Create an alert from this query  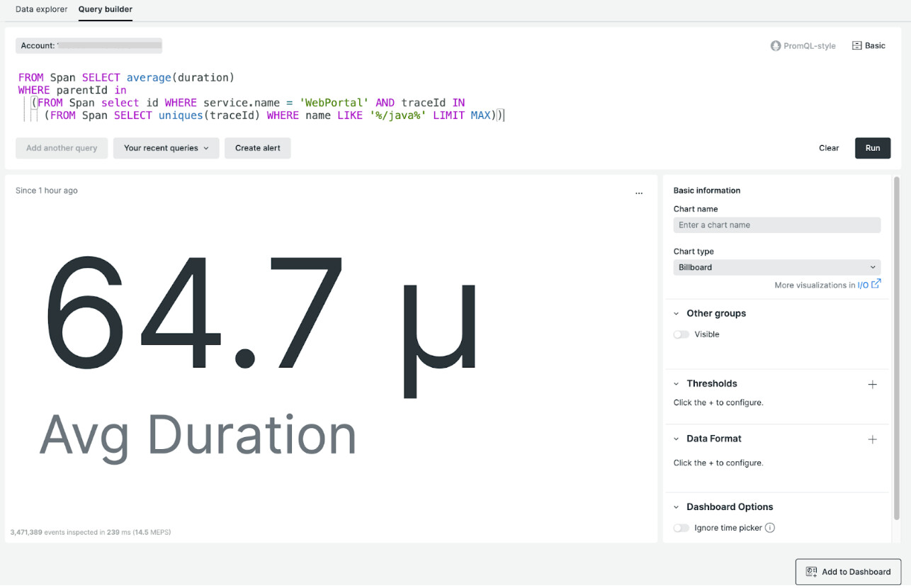tap(257, 148)
